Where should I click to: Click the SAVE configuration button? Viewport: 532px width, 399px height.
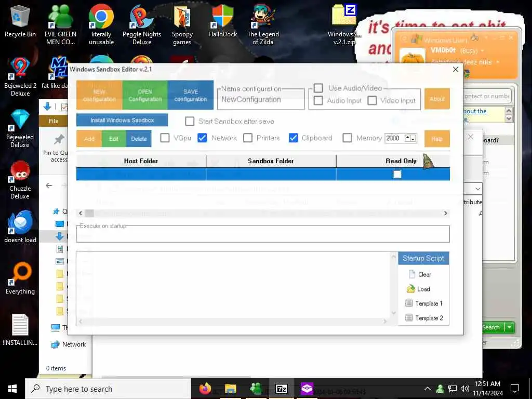(190, 95)
